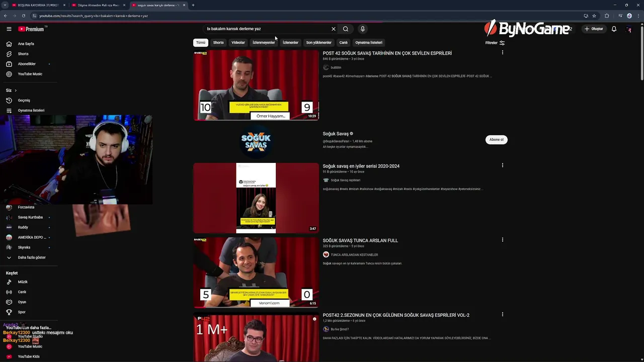Click the YouTube Premium logo
644x362 pixels.
pyautogui.click(x=32, y=29)
